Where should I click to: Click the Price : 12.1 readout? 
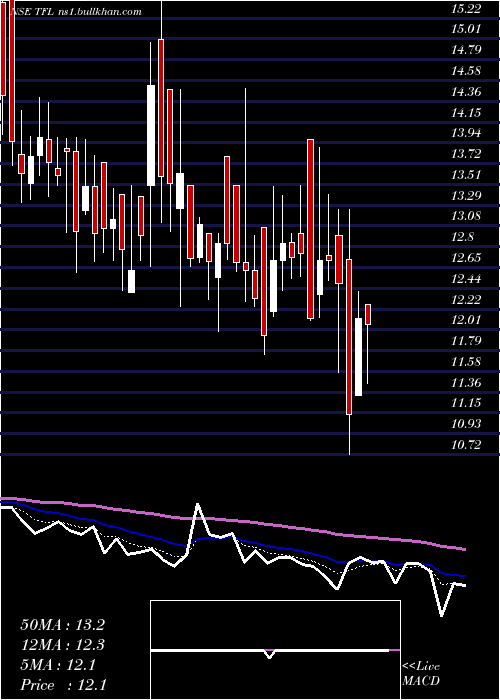pyautogui.click(x=63, y=685)
